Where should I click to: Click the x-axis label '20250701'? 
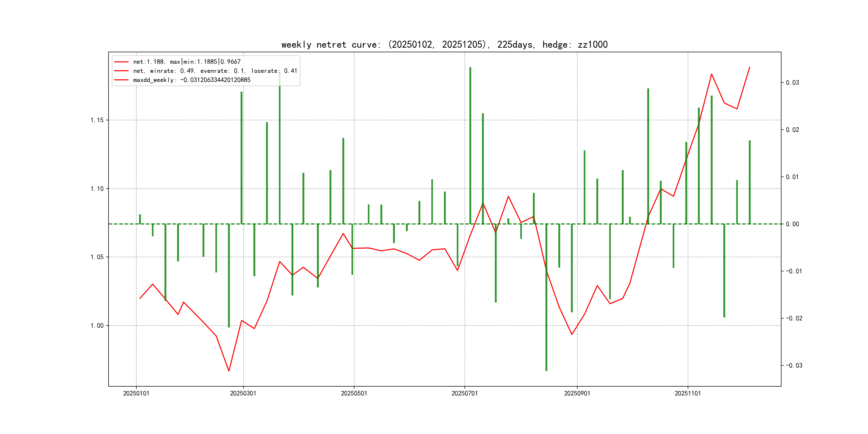click(x=464, y=393)
